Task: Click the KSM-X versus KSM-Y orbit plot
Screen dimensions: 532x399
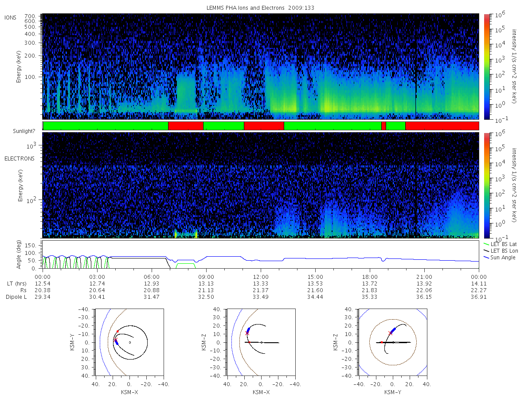Action: 129,342
